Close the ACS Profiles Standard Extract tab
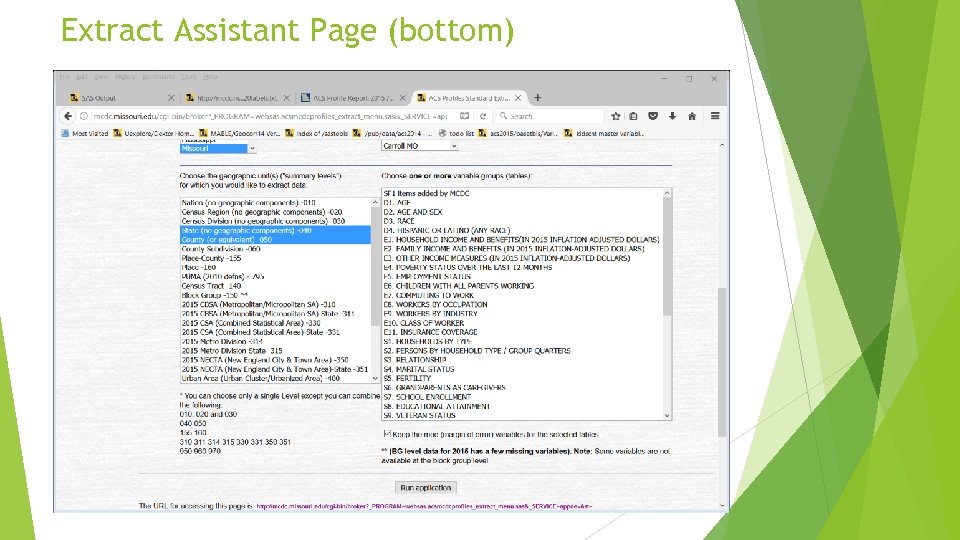Screen dimensions: 960x540 click(518, 98)
